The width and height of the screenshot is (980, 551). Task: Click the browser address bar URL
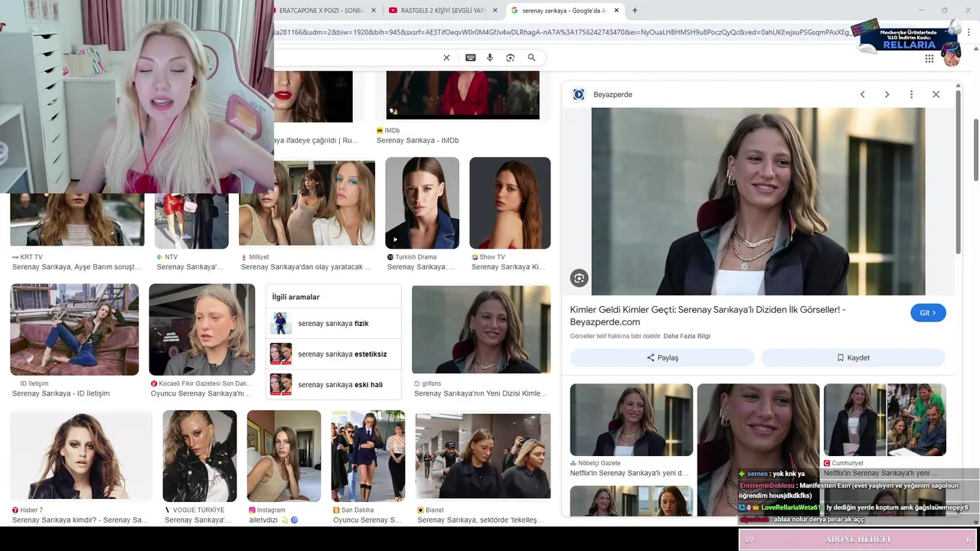pyautogui.click(x=563, y=32)
